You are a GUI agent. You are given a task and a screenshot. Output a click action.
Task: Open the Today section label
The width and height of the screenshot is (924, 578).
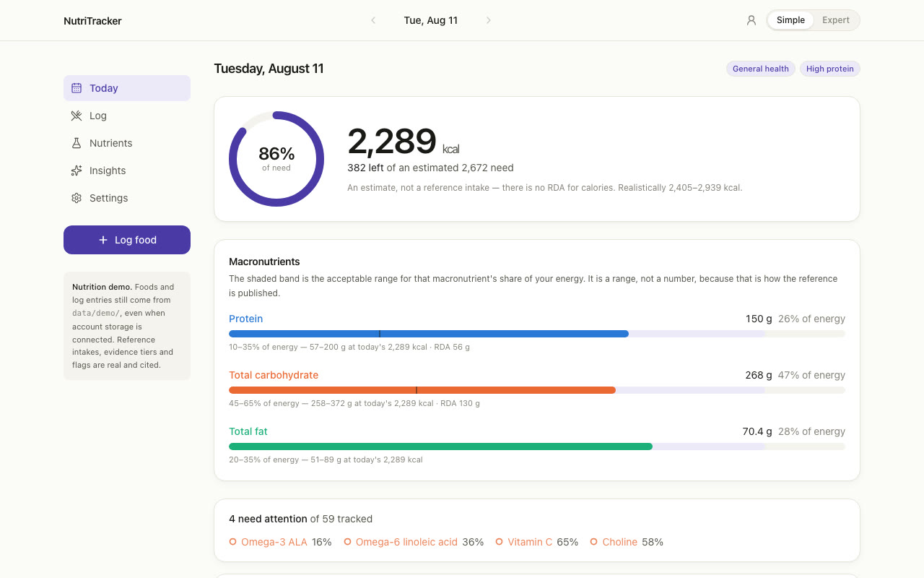pyautogui.click(x=104, y=88)
